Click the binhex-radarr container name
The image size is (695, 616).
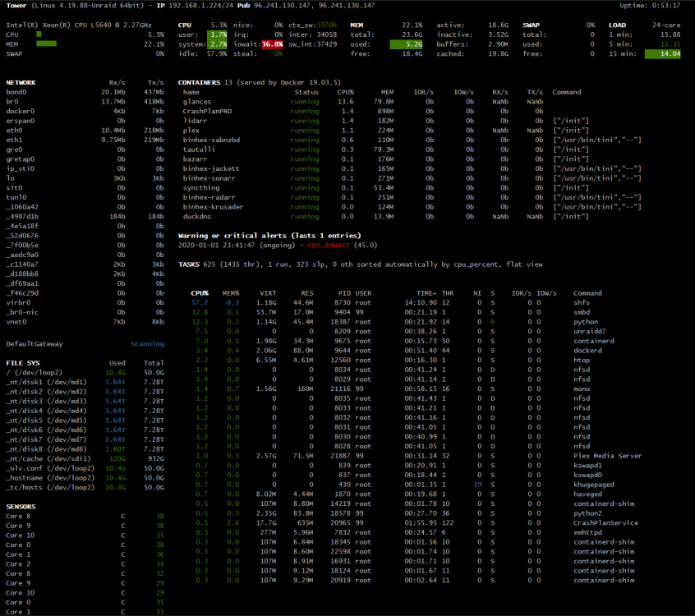[209, 197]
